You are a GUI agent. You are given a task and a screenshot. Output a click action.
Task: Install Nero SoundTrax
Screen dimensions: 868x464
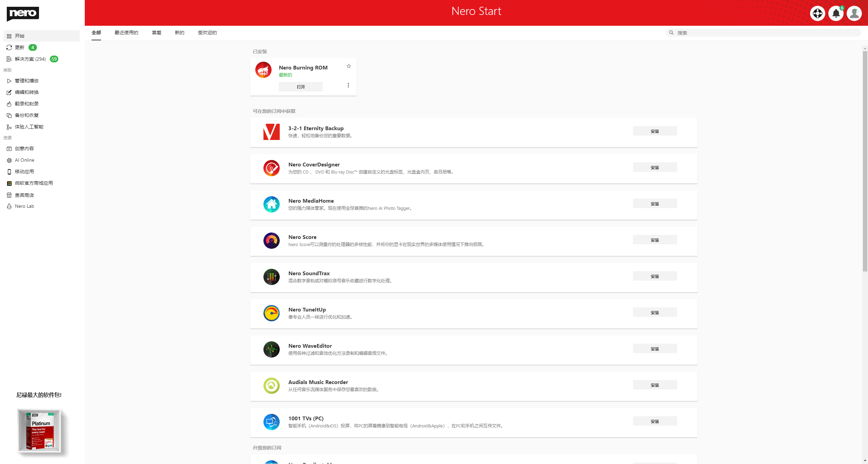655,276
